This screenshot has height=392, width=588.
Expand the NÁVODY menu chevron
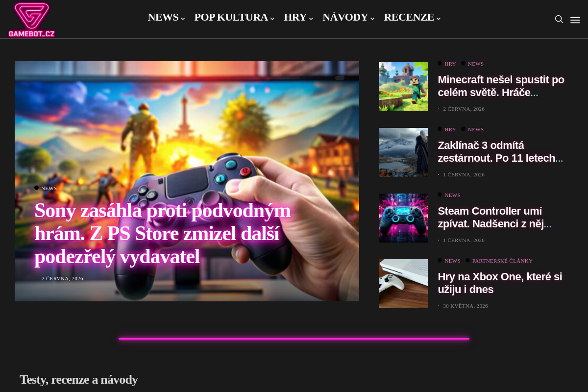372,18
